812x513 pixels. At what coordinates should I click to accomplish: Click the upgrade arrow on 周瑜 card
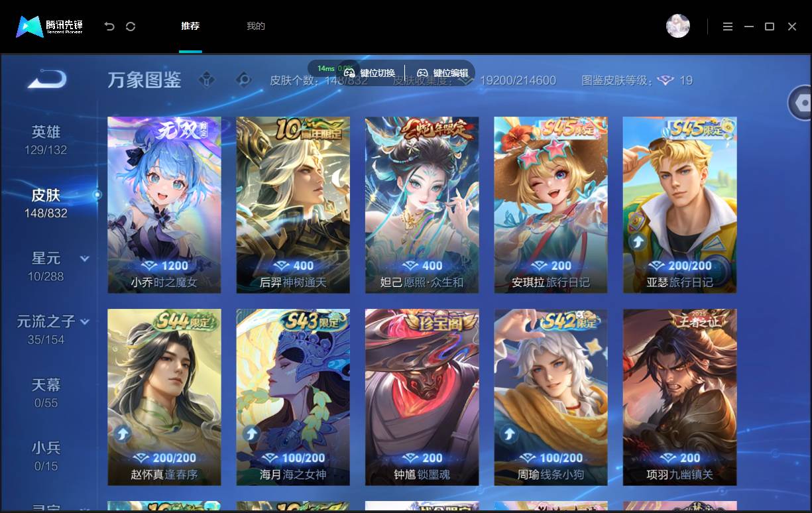[x=509, y=434]
